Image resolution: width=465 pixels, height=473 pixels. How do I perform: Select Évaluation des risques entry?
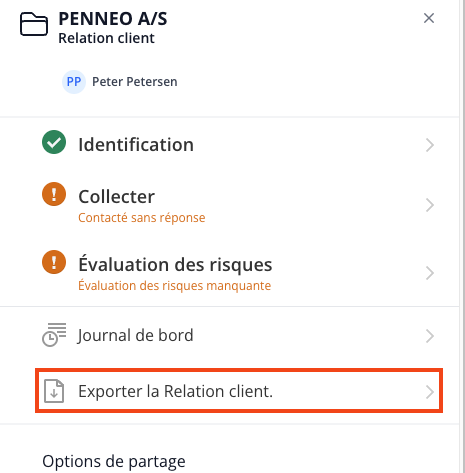239,272
